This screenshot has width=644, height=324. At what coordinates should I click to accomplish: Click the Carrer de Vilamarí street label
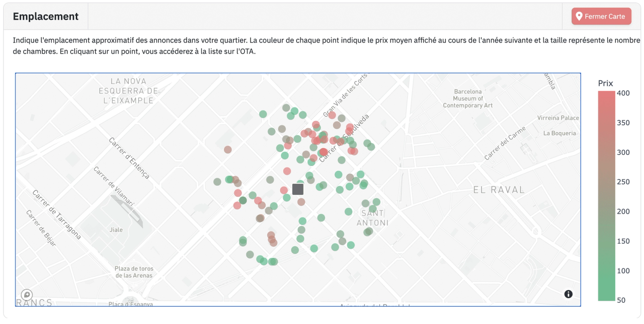click(x=114, y=186)
